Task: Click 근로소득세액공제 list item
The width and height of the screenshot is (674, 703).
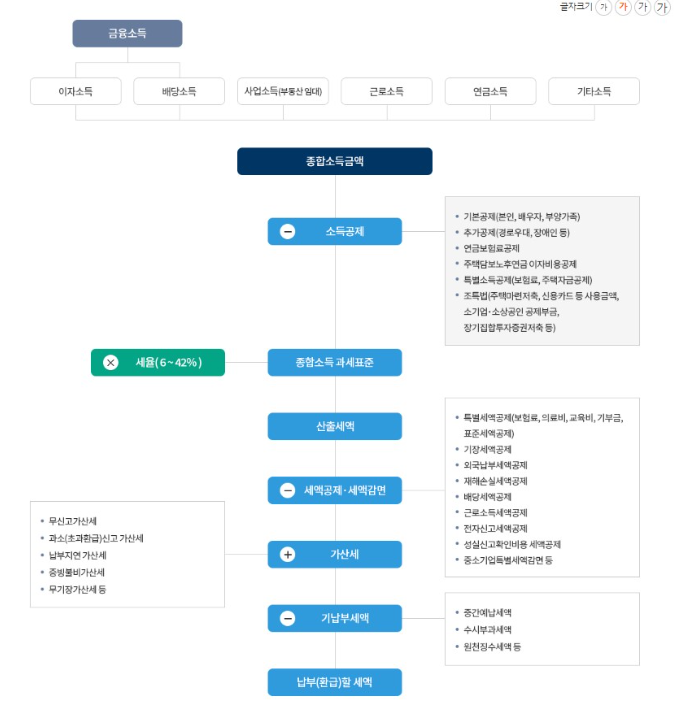Action: click(x=496, y=512)
